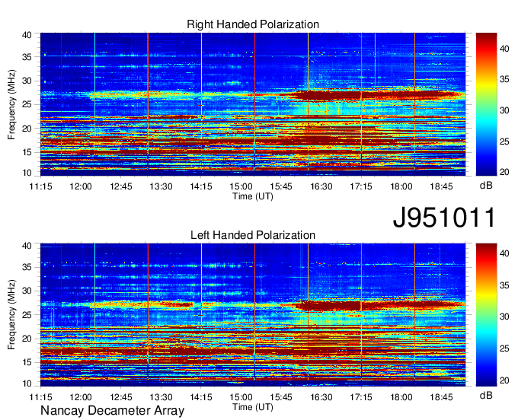Click the 35 MHz frequency tick on Right Handed plot
The height and width of the screenshot is (420, 518).
tap(27, 57)
